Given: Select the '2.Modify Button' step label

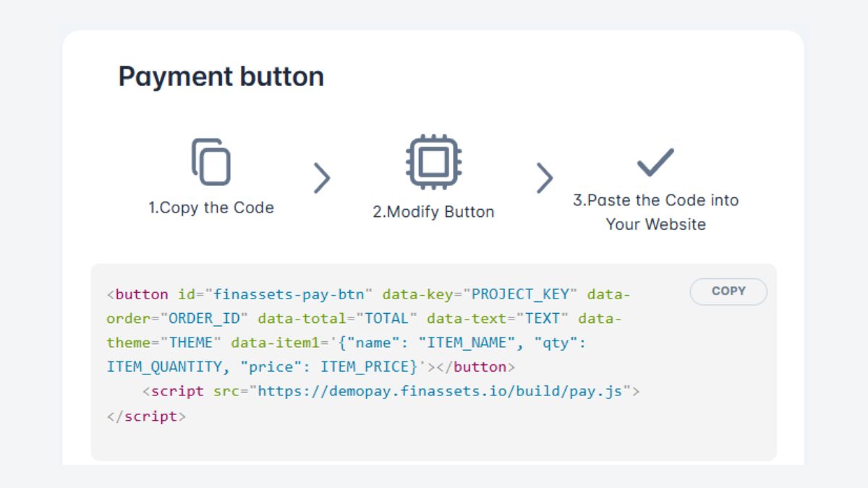Looking at the screenshot, I should pos(435,212).
